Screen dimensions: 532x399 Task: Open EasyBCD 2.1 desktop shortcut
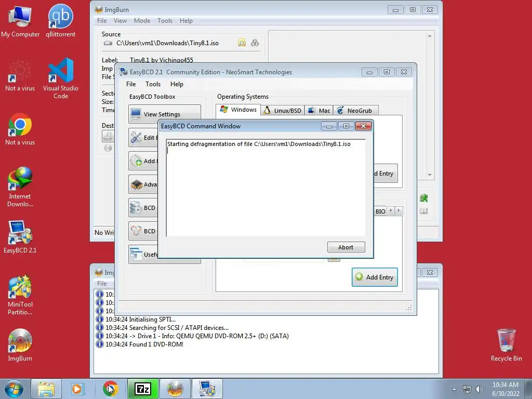click(x=20, y=237)
